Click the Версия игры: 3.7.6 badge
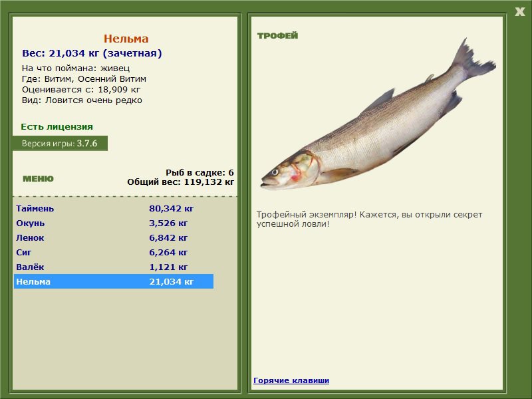The width and height of the screenshot is (532, 399). pyautogui.click(x=60, y=143)
